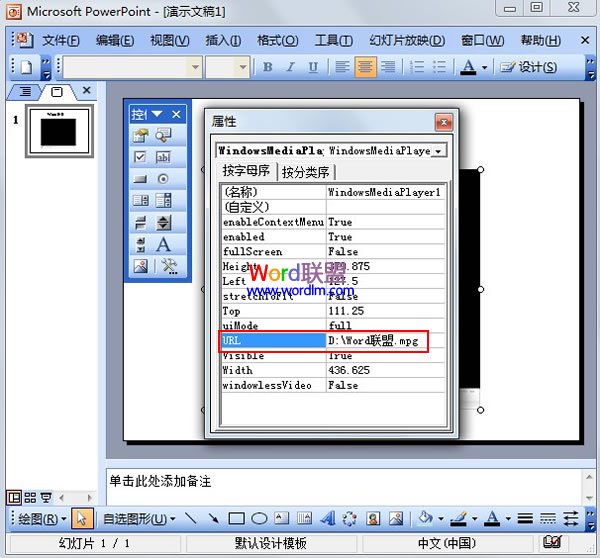Switch to normal view button
The height and width of the screenshot is (558, 600).
click(14, 498)
